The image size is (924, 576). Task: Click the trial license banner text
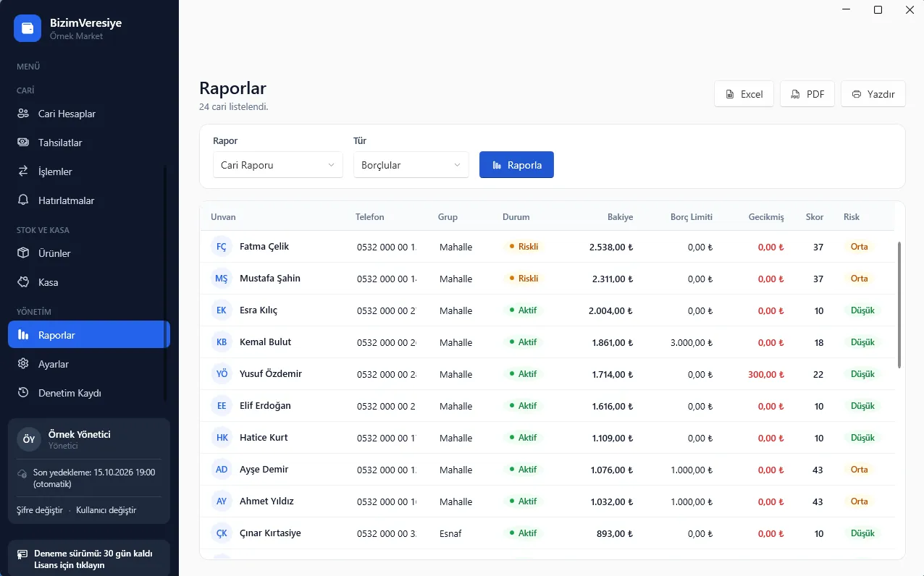[x=93, y=559]
